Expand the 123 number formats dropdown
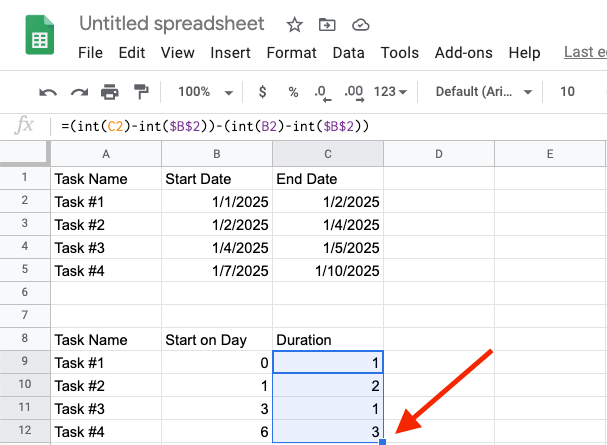This screenshot has height=445, width=607. 390,92
